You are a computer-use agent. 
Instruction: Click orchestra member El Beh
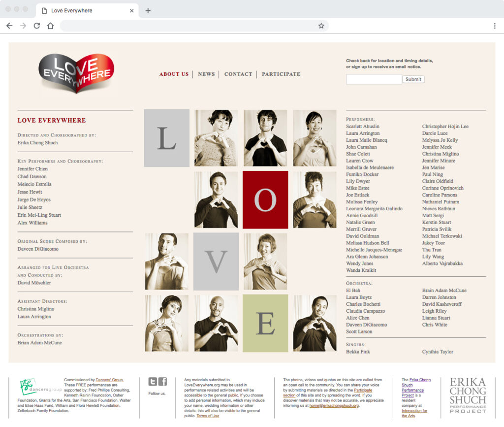pos(353,291)
